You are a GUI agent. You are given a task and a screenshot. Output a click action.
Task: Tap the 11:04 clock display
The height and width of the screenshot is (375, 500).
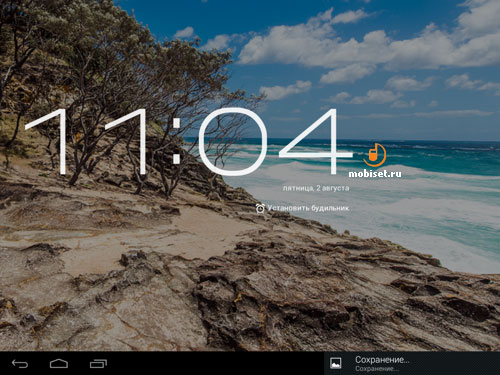pos(189,142)
